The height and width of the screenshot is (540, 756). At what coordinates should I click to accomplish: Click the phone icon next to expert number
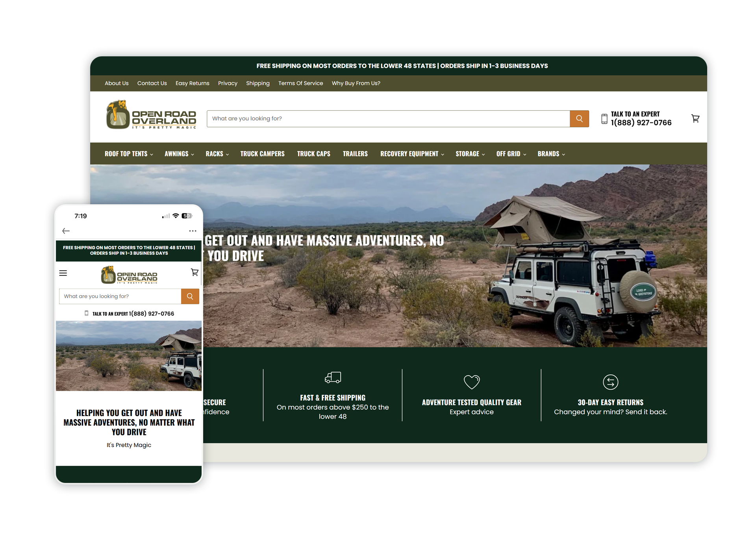pos(604,118)
